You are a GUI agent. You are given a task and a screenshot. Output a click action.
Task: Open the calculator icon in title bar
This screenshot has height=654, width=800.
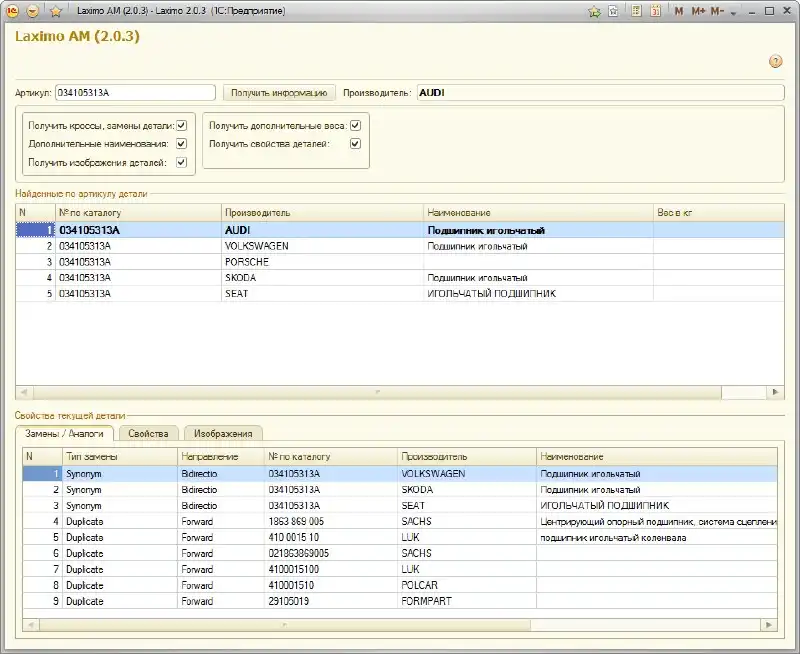[x=636, y=11]
